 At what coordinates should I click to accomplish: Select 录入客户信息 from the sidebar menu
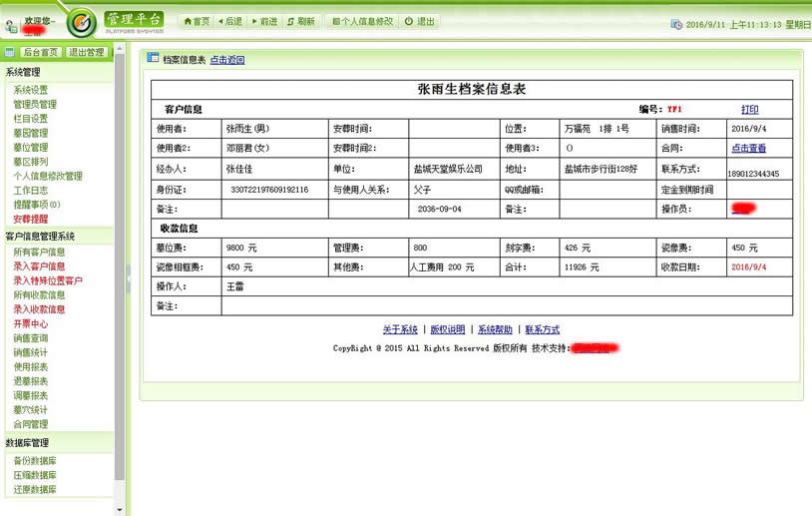coord(39,266)
